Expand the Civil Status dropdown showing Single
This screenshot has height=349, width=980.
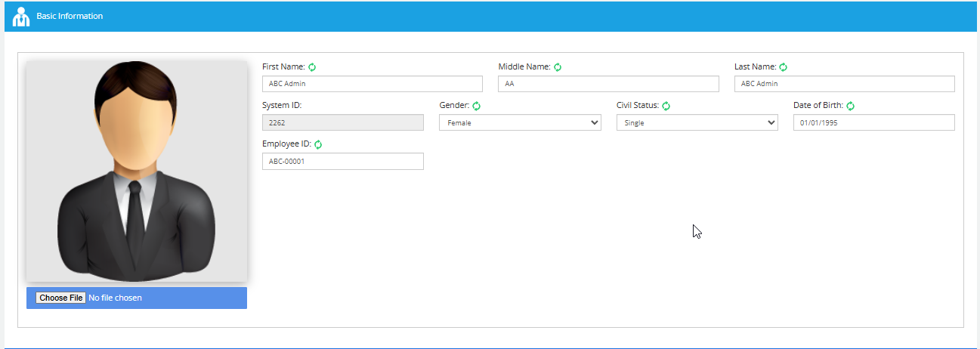pos(697,122)
